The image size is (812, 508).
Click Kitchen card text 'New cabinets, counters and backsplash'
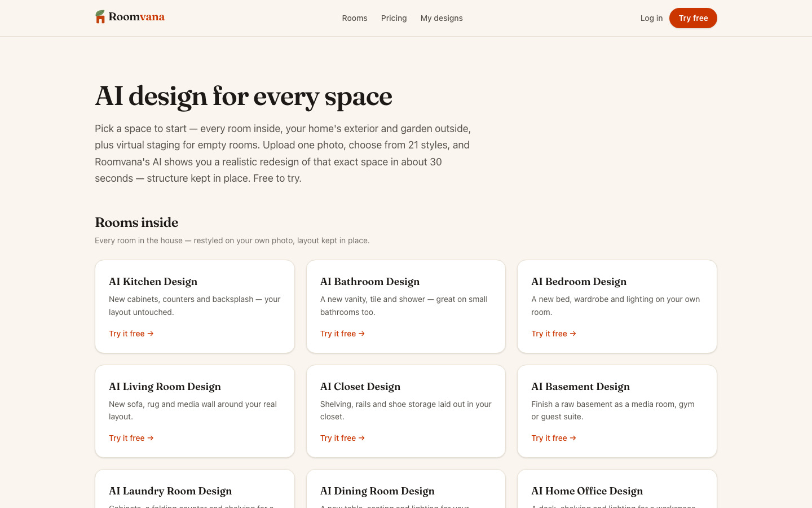coord(181,299)
